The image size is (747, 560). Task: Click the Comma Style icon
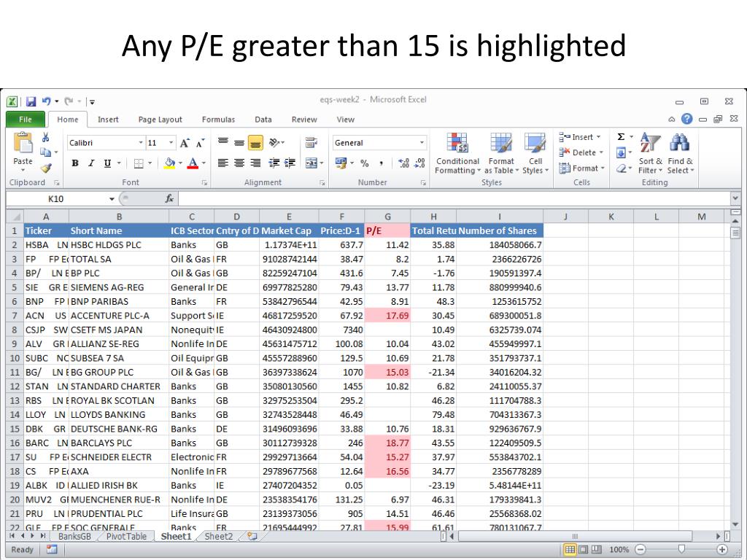coord(381,163)
